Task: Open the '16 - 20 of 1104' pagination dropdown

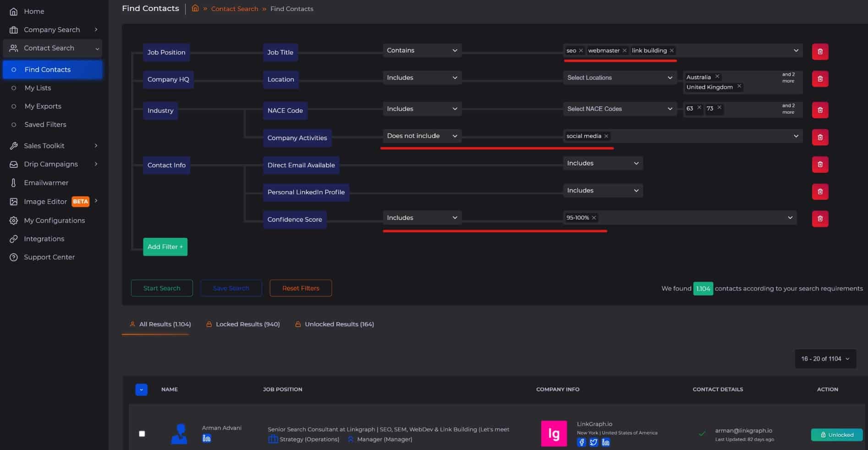Action: point(825,359)
